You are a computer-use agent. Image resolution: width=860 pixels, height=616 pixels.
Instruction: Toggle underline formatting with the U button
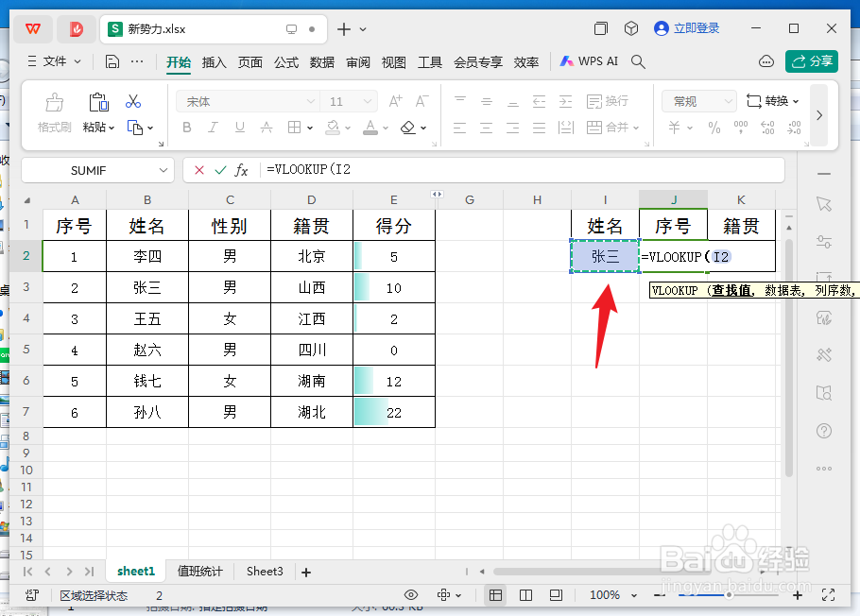tap(239, 128)
